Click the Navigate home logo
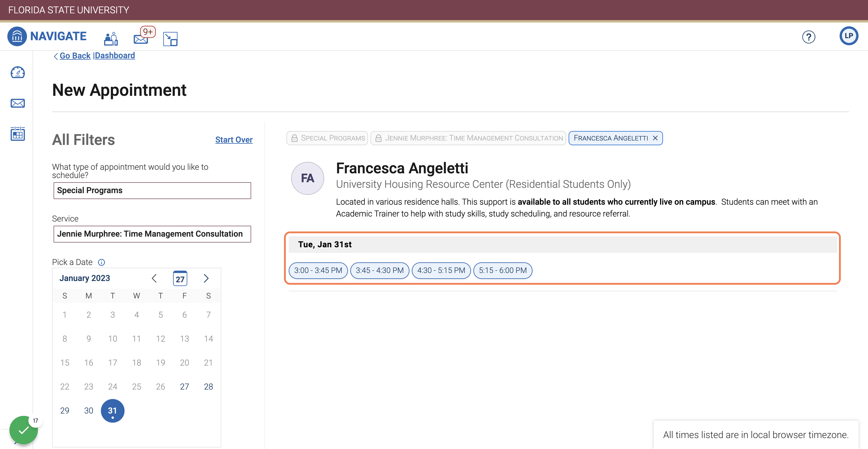 (x=47, y=36)
